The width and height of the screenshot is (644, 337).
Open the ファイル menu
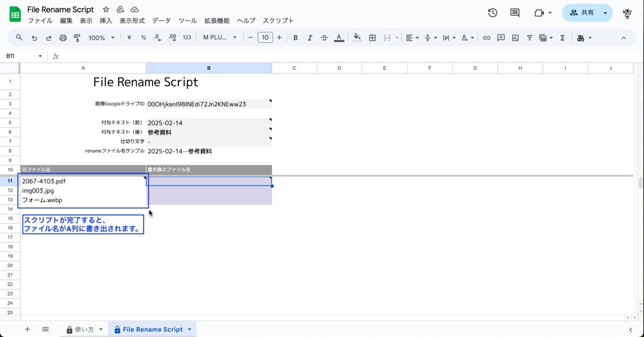[40, 21]
